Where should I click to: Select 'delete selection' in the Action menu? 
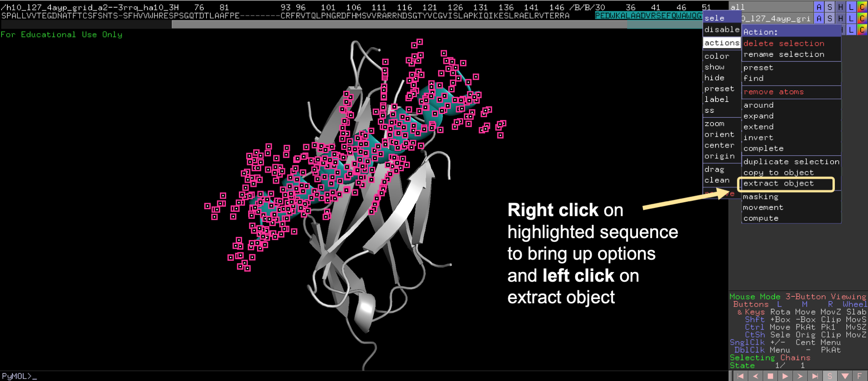(783, 43)
